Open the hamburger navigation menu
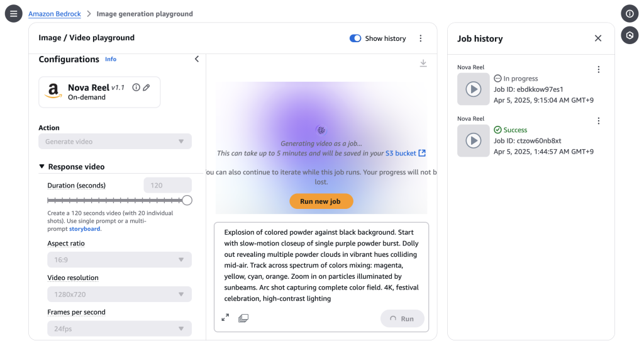The image size is (644, 348). (14, 13)
